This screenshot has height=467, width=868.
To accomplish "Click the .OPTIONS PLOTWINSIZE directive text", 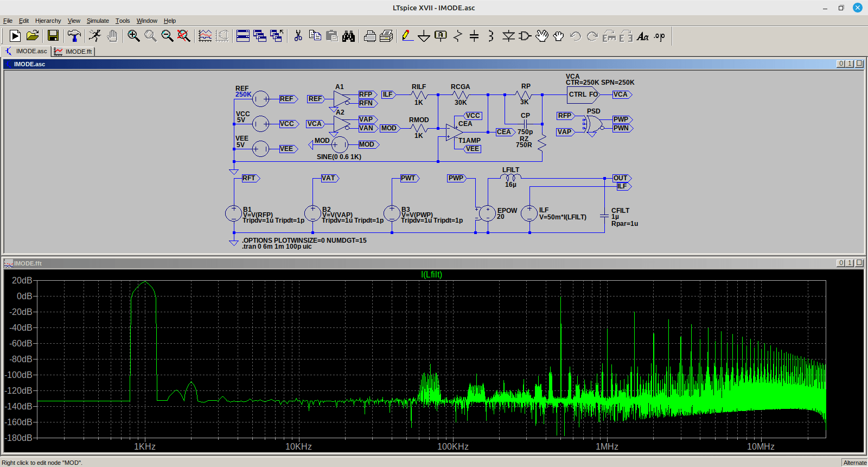I will [x=304, y=240].
